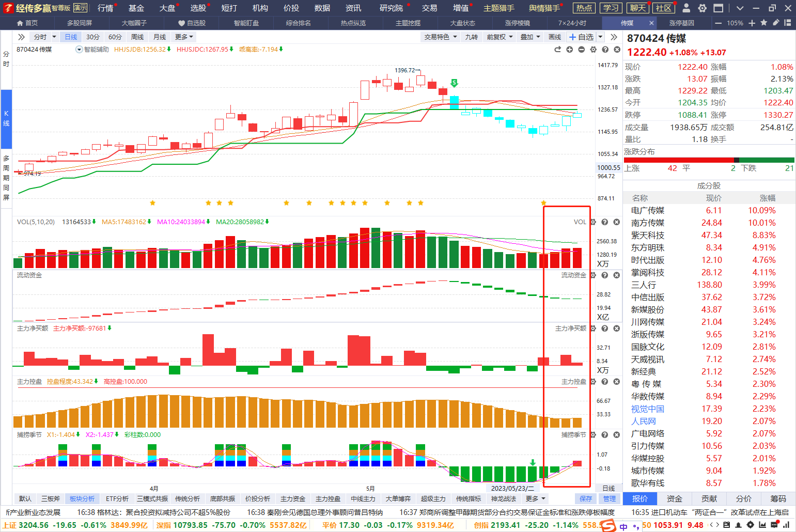The width and height of the screenshot is (796, 532).
Task: Click the star favorite icon in the tab bar
Action: pos(764,23)
